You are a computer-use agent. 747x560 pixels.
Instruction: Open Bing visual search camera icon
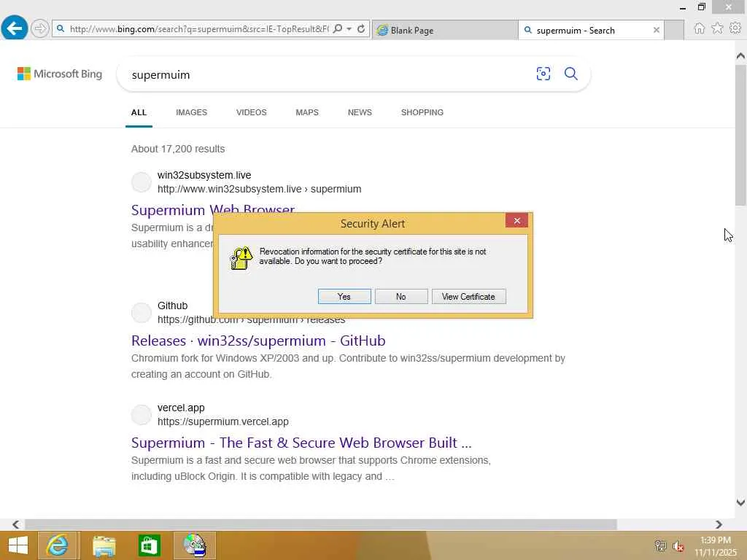[x=543, y=74]
